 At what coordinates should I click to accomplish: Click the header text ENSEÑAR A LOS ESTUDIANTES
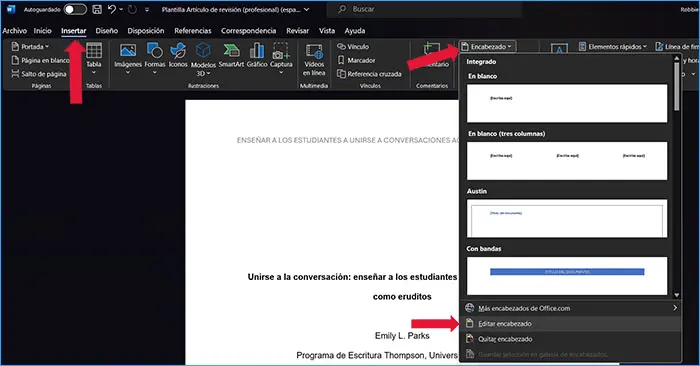(x=348, y=140)
